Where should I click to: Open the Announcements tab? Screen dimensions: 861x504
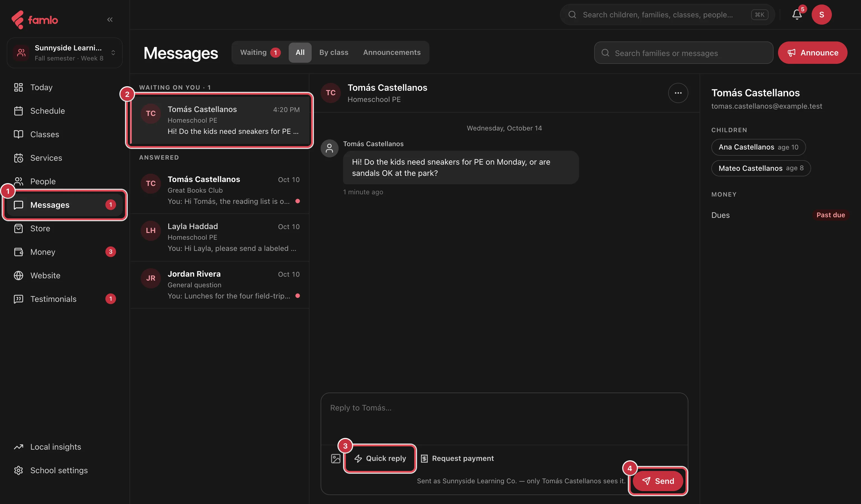pyautogui.click(x=392, y=53)
